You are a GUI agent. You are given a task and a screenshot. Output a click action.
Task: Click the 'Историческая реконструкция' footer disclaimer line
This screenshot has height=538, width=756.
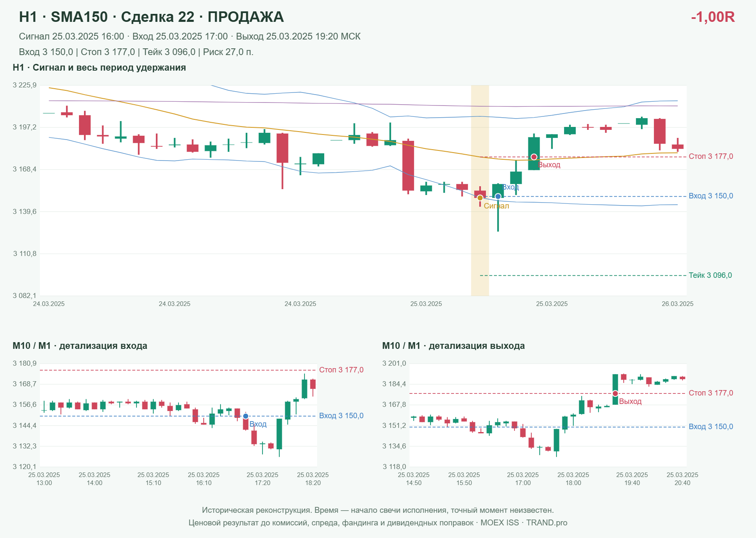coord(378,510)
